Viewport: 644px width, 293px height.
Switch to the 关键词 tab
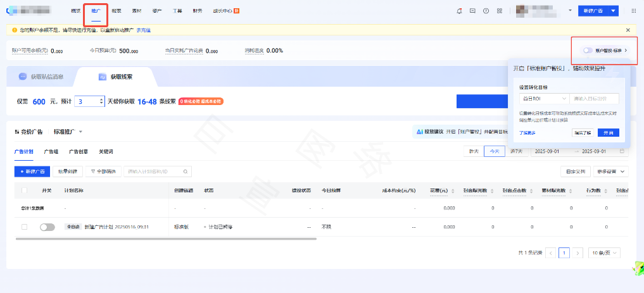(x=106, y=152)
